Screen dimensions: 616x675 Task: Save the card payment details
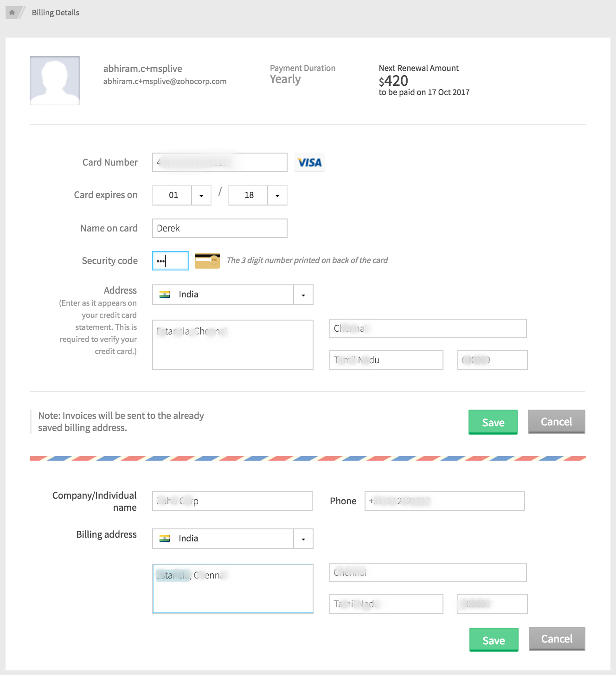tap(493, 422)
